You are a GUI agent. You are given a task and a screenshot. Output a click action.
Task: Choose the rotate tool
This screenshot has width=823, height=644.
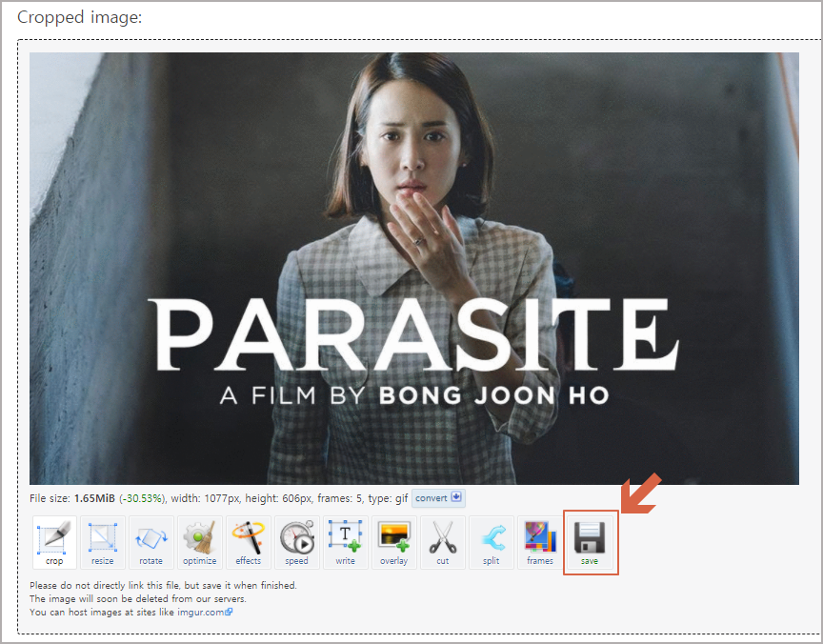point(151,542)
